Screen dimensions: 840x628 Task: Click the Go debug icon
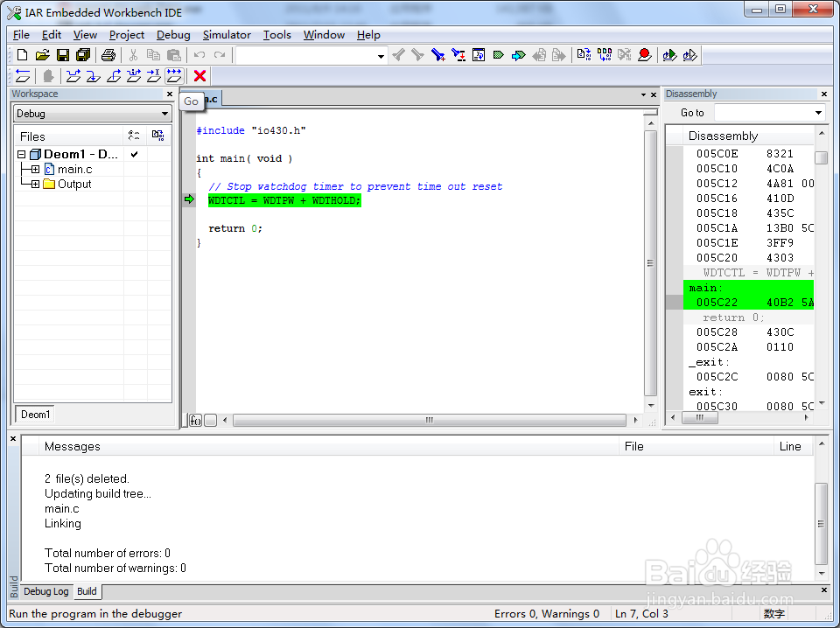pos(174,76)
